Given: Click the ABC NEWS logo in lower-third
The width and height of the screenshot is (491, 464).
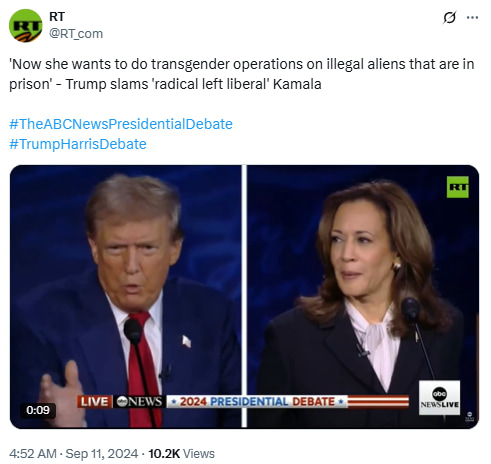Looking at the screenshot, I should pyautogui.click(x=139, y=401).
